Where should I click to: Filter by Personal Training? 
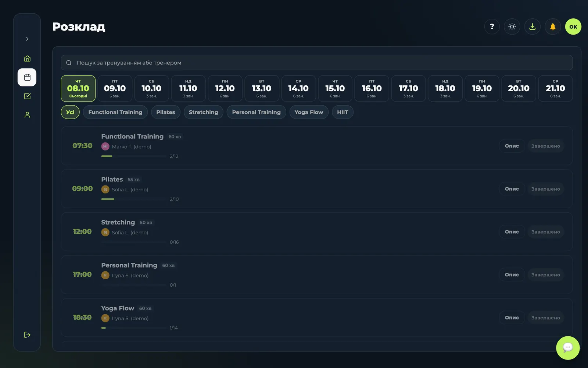coord(257,112)
